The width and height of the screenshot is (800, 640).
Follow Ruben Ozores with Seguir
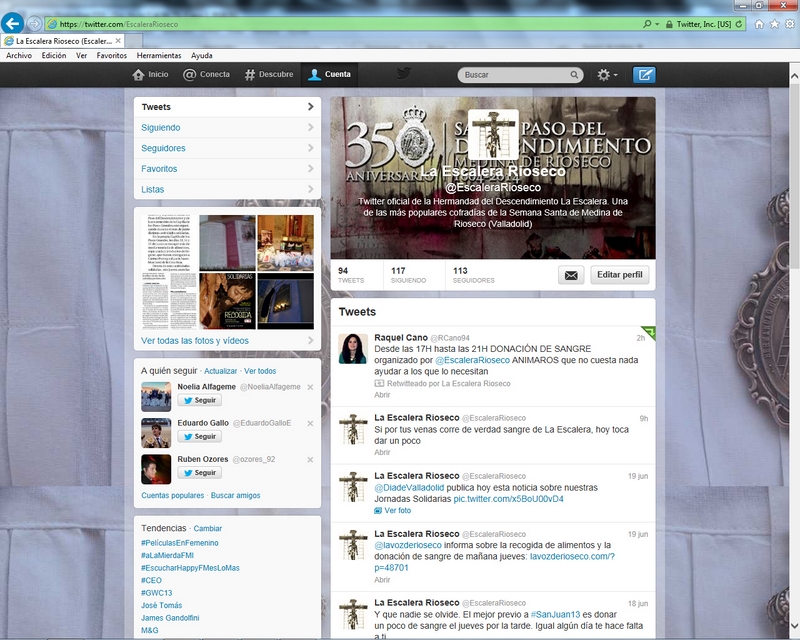coord(200,473)
